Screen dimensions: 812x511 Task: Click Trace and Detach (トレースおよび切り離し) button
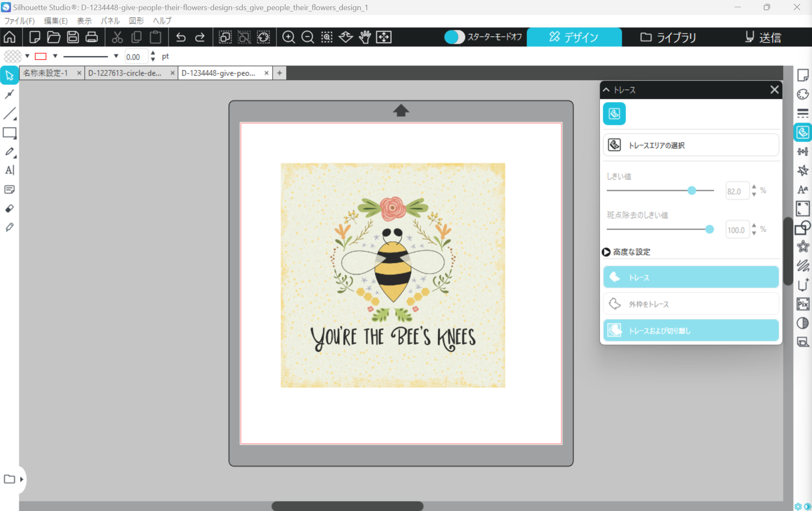tap(691, 331)
